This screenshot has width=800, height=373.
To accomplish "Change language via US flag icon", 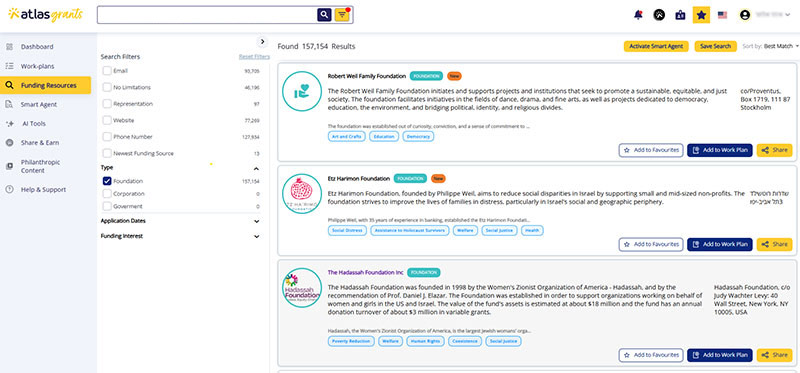I will coord(722,15).
